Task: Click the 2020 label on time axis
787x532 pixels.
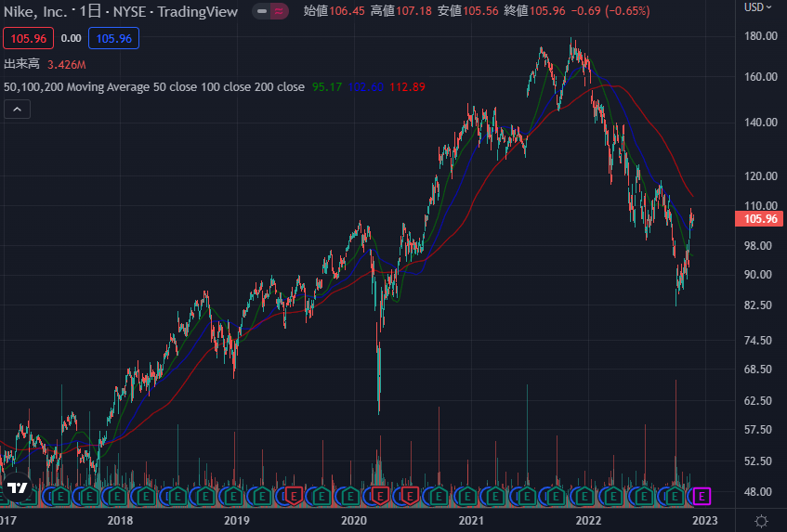Action: 354,521
